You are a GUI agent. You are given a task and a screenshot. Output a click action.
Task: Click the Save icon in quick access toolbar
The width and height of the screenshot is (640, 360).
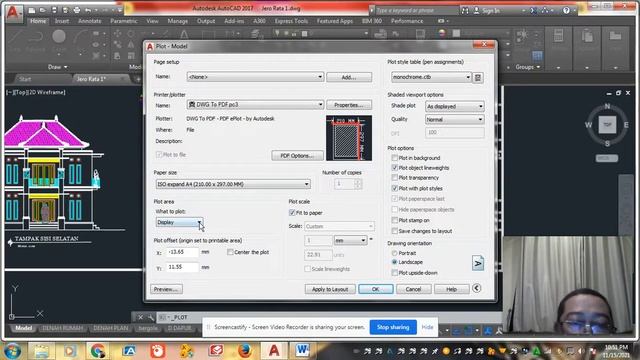54,10
